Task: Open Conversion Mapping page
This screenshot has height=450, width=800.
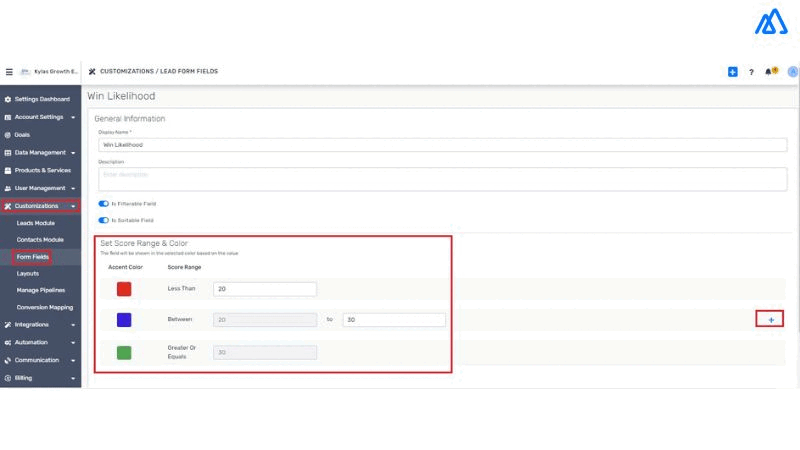Action: [45, 307]
